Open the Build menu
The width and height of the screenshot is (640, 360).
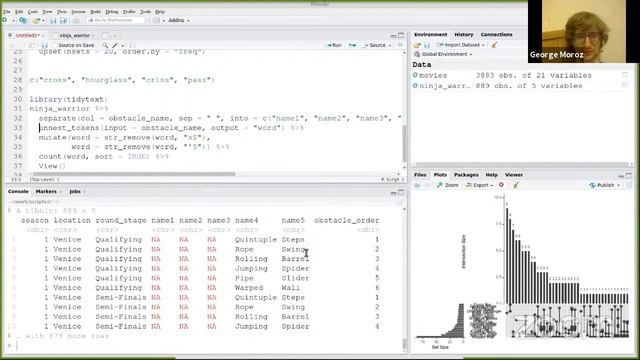click(x=96, y=12)
